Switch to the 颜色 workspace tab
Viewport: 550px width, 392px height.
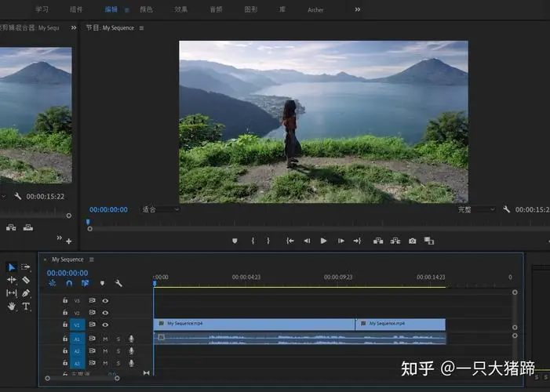[146, 9]
